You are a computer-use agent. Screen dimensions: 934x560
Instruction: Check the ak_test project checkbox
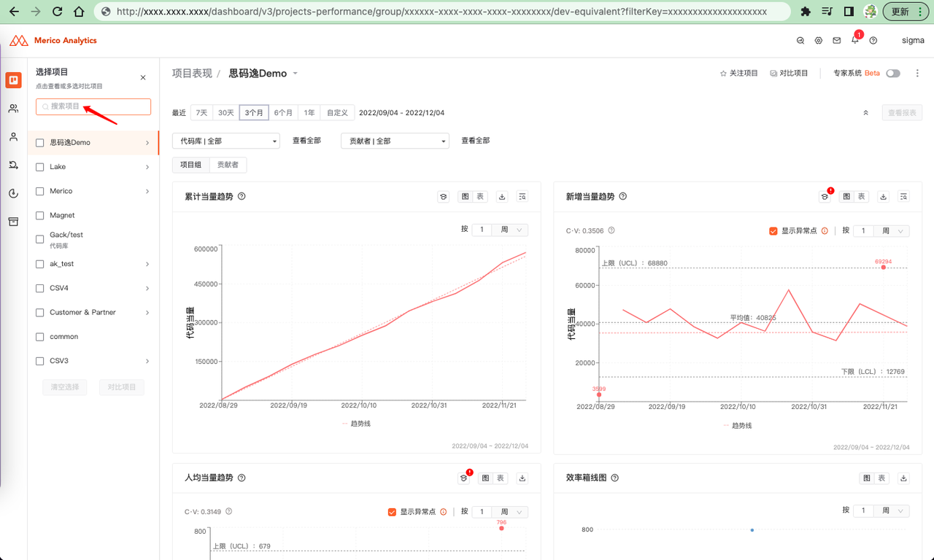pos(40,264)
